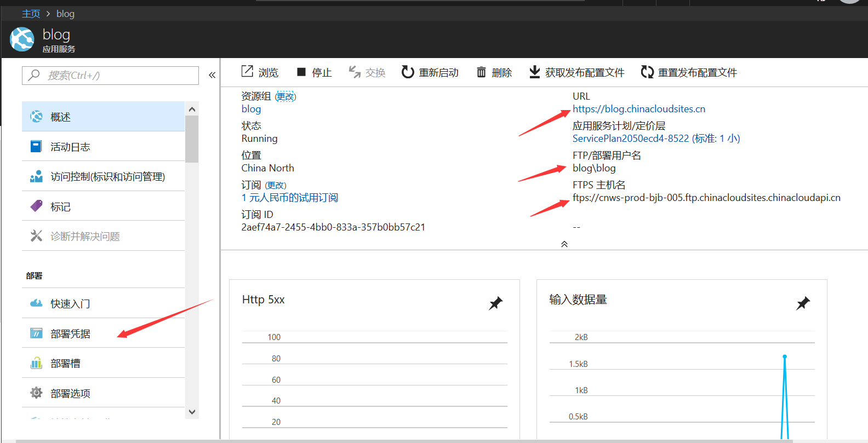This screenshot has height=443, width=868.
Task: Click the Activity log (活动日志) icon
Action: coord(36,146)
